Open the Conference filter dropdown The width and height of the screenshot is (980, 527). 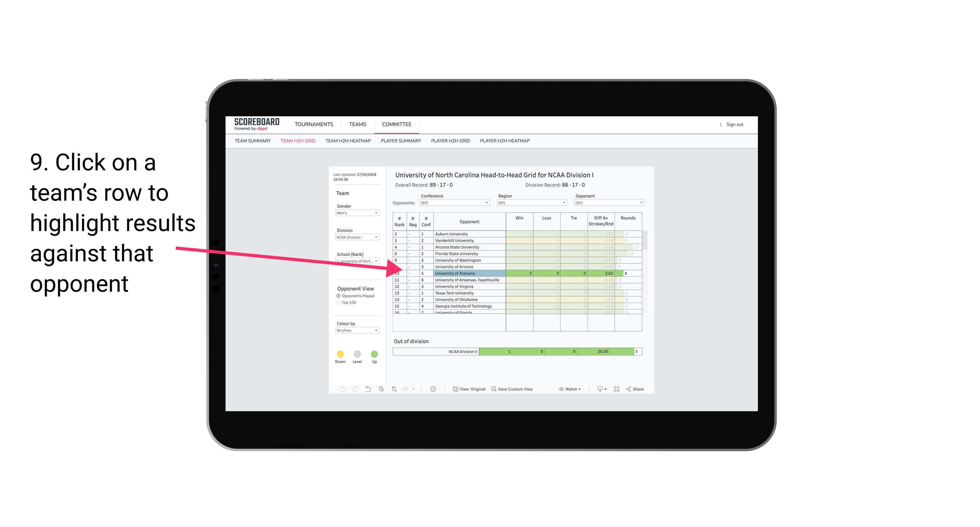[x=488, y=203]
